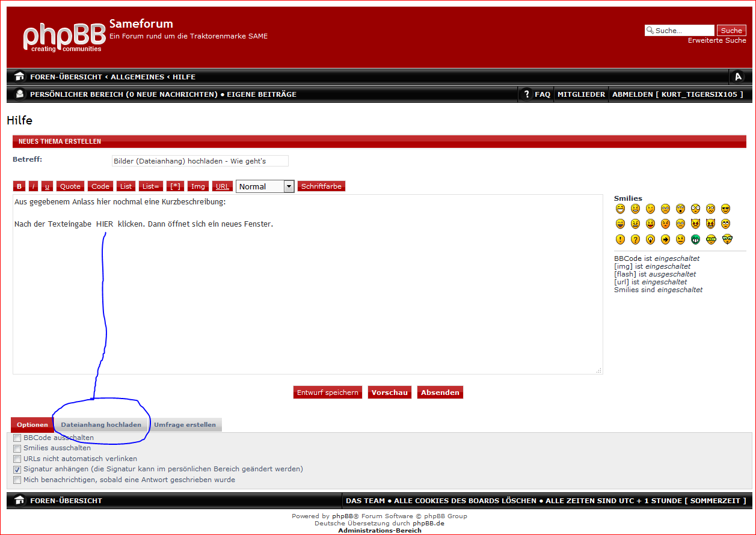
Task: Insert the question mark smiley
Action: [x=635, y=239]
